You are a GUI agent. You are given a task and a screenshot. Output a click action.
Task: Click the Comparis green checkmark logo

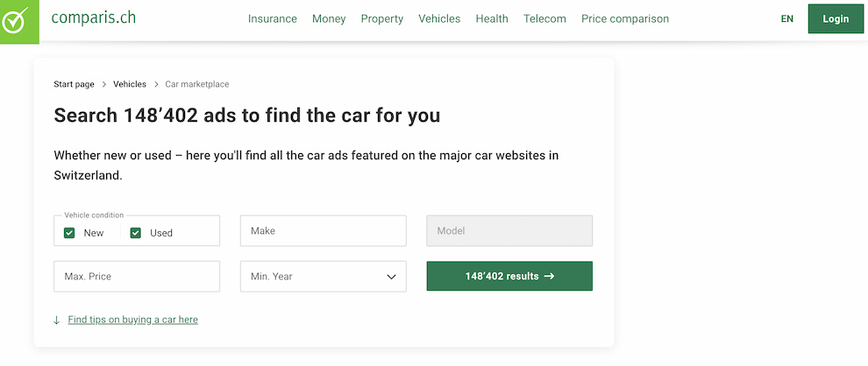(x=19, y=21)
